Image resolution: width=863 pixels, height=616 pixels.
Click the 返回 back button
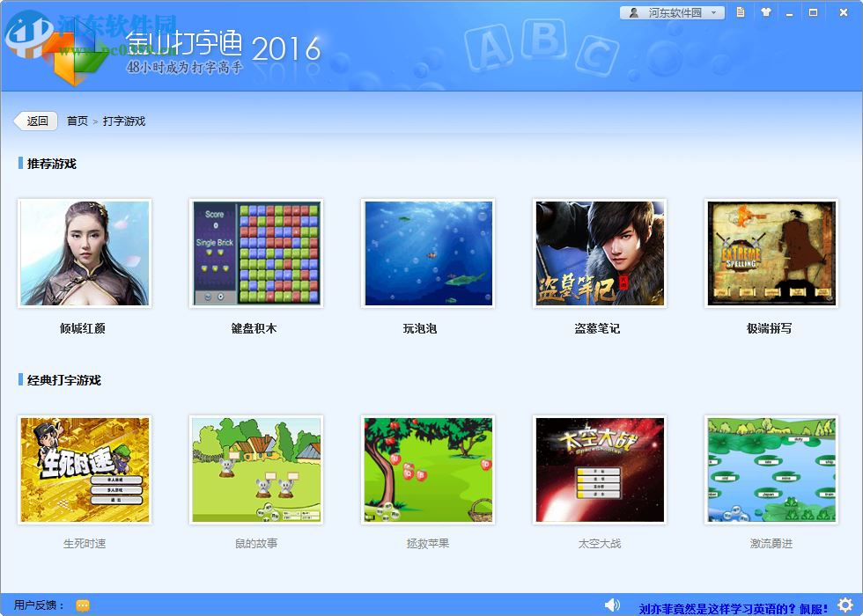(x=35, y=121)
